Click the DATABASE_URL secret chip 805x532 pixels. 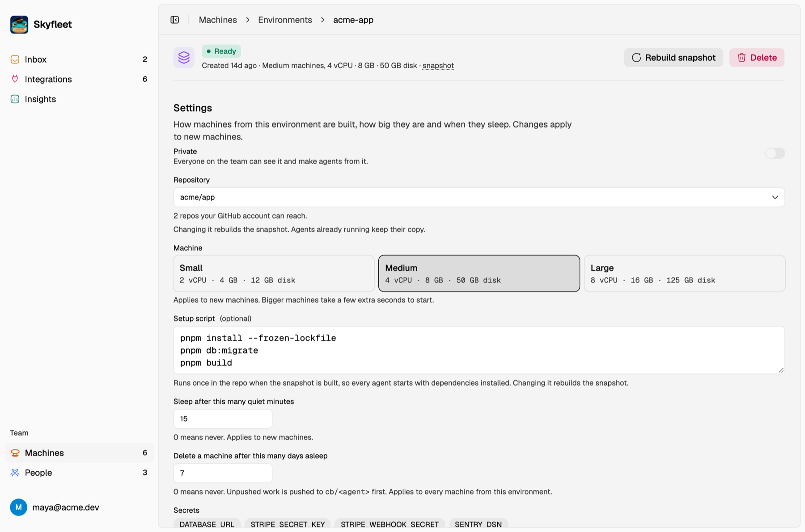pyautogui.click(x=207, y=524)
